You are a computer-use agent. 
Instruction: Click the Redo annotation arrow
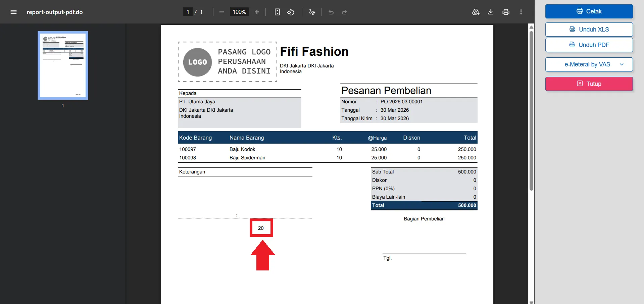tap(344, 12)
